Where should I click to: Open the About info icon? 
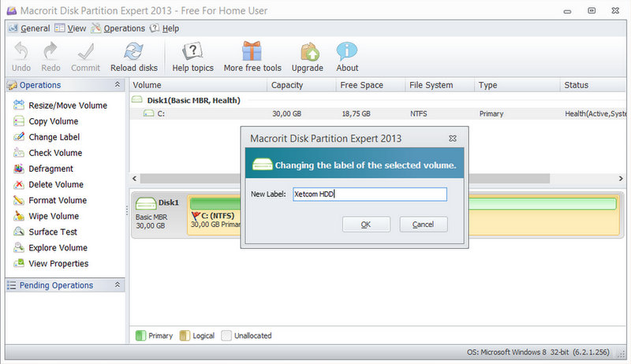pos(347,51)
